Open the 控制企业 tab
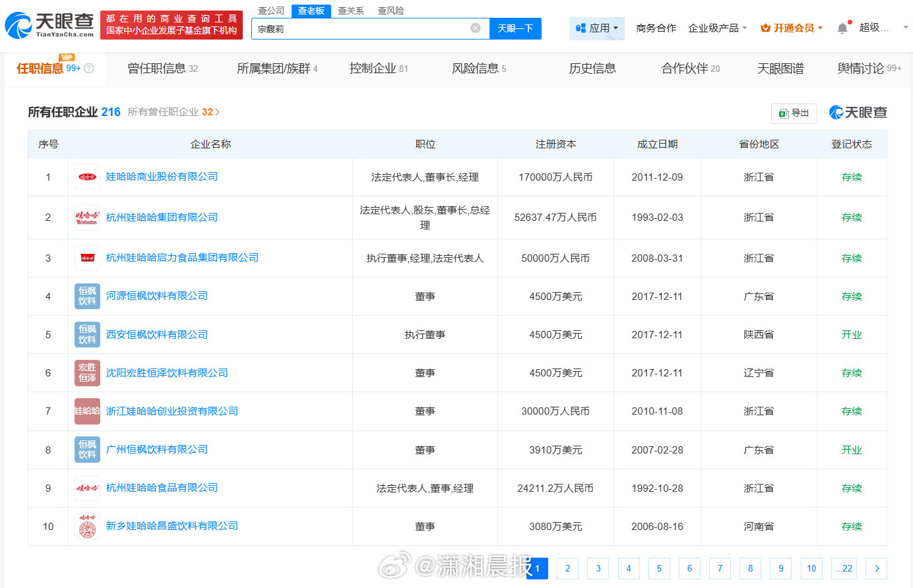This screenshot has width=913, height=588. coord(379,68)
